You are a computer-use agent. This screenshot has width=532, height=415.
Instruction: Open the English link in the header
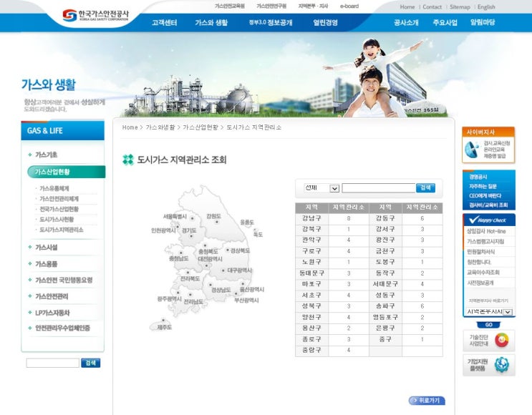click(x=486, y=6)
